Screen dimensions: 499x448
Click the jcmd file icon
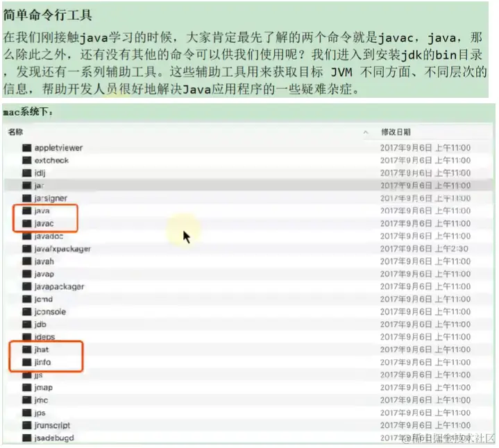[x=27, y=299]
